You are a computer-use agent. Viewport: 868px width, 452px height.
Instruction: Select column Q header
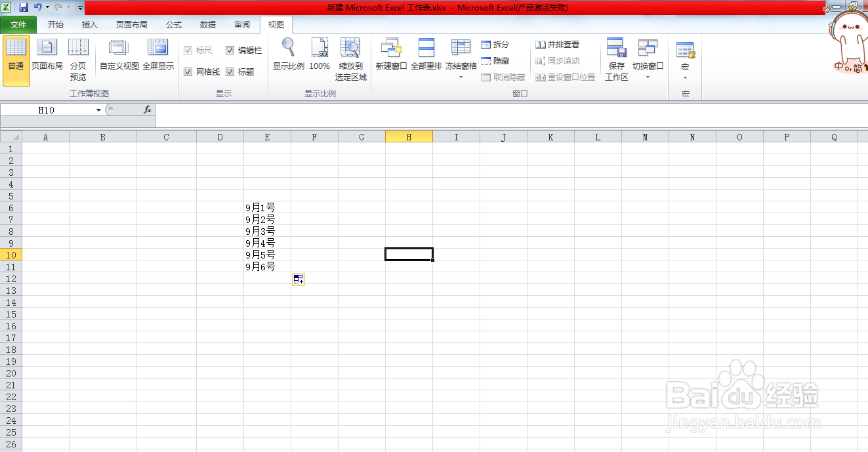point(834,136)
